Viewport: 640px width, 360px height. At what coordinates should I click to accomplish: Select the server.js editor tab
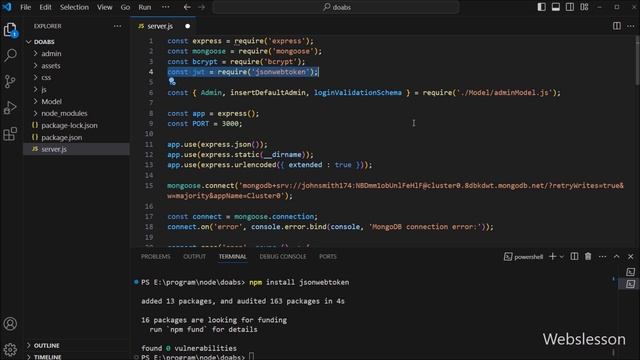coord(163,26)
